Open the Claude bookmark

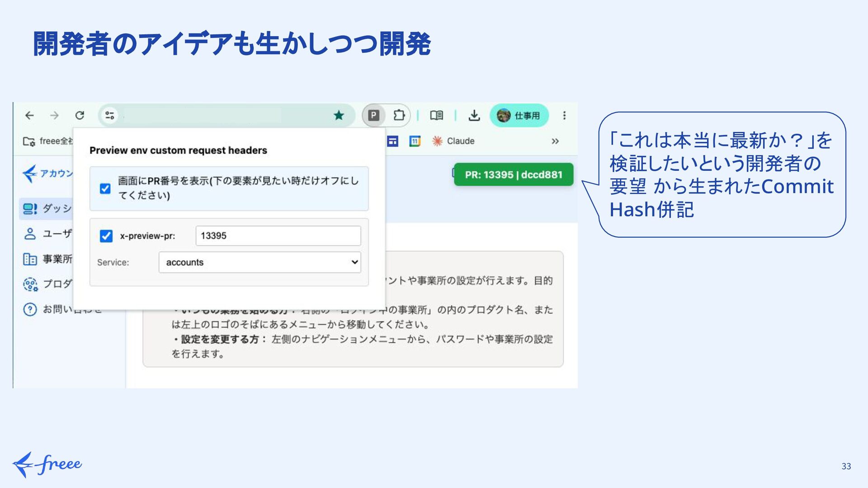tap(453, 141)
